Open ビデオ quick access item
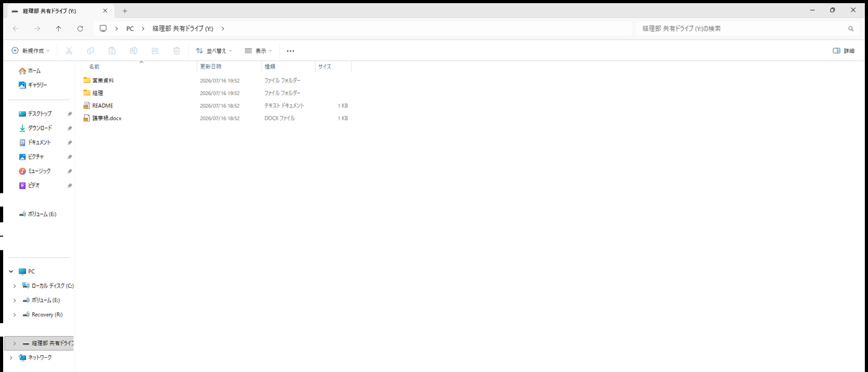Viewport: 868px width, 372px height. [29, 185]
